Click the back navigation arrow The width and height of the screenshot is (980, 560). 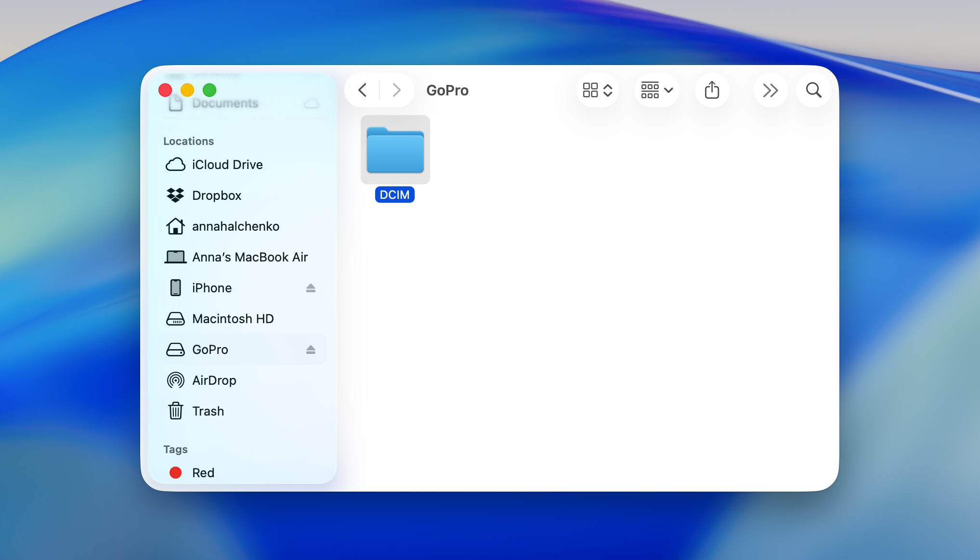point(363,90)
